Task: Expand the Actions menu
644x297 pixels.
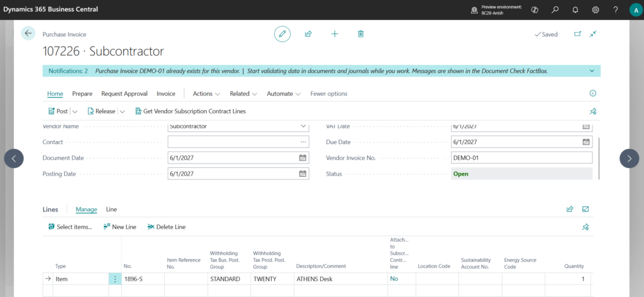Action: point(206,94)
